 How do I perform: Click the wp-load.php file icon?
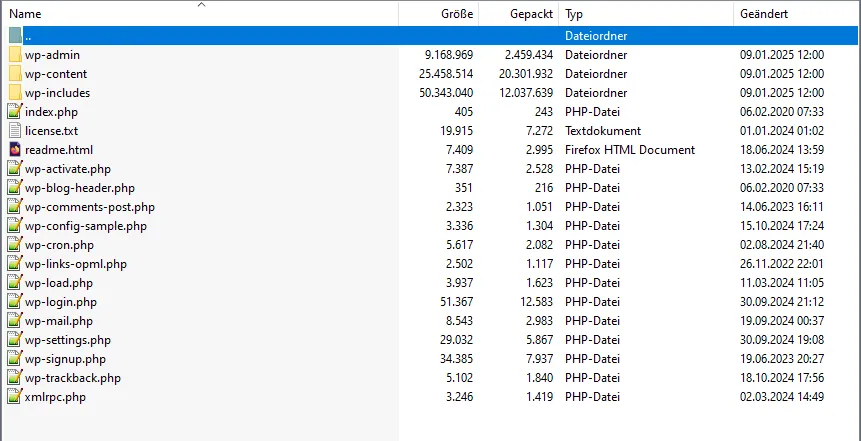pos(15,283)
